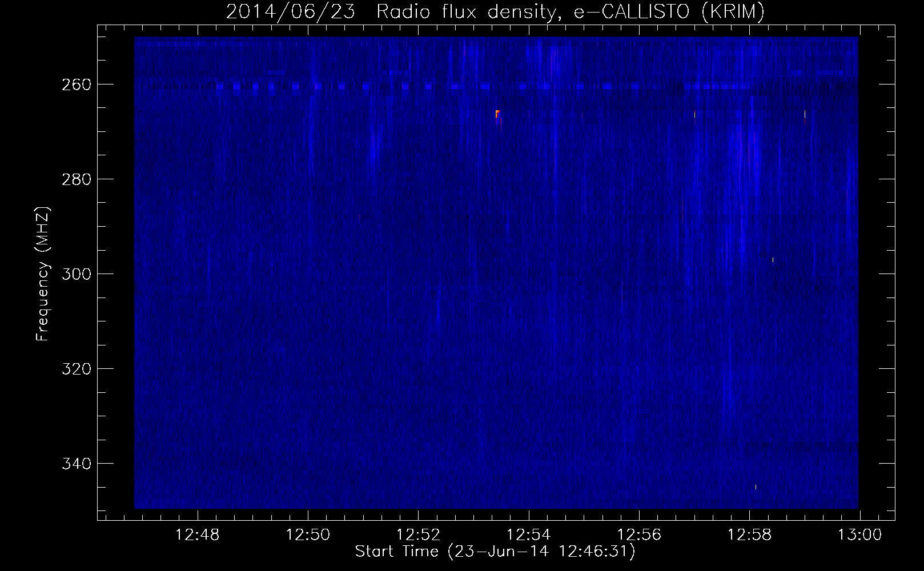Click the 260 frequency tick label
Screen dimensions: 924x571
(76, 85)
